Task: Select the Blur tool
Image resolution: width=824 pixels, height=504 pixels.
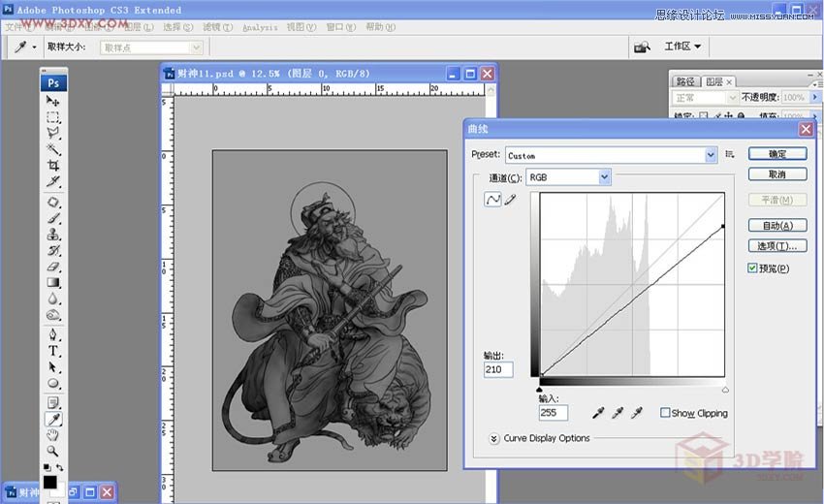Action: pos(53,299)
